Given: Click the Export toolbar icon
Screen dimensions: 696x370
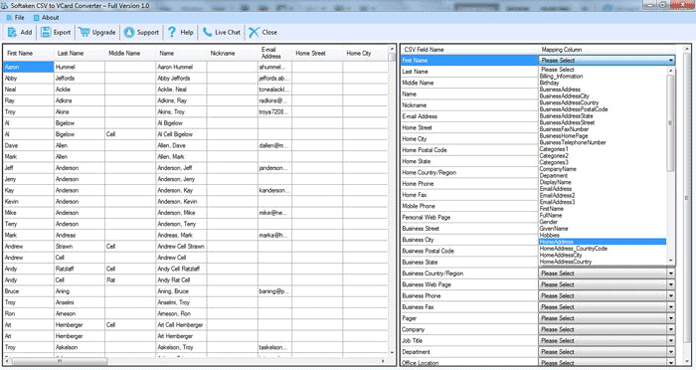Looking at the screenshot, I should pos(46,32).
